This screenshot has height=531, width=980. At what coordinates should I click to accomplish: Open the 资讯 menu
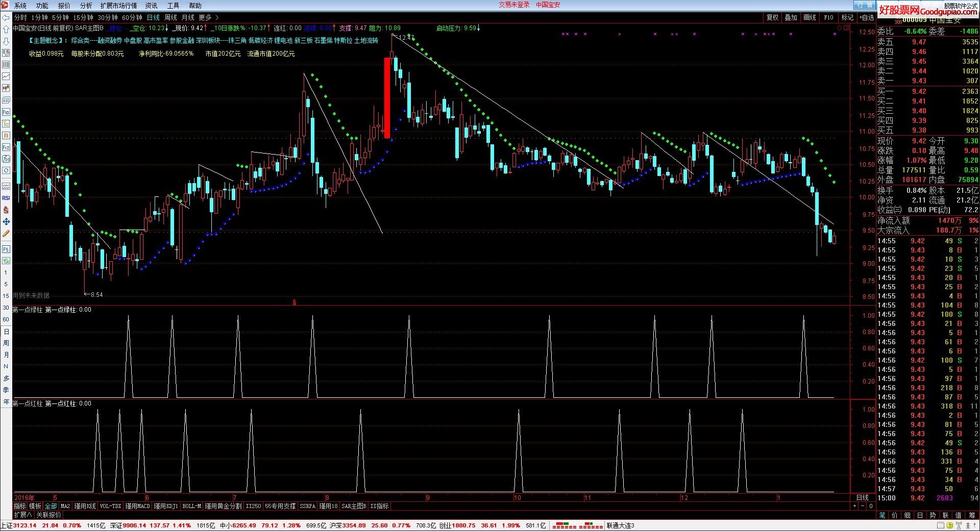[152, 6]
